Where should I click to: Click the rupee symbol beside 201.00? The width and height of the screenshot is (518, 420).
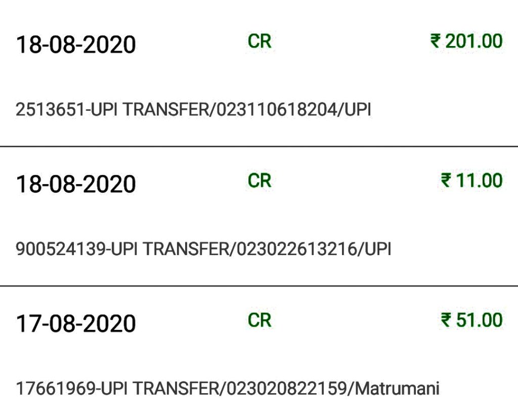[436, 41]
